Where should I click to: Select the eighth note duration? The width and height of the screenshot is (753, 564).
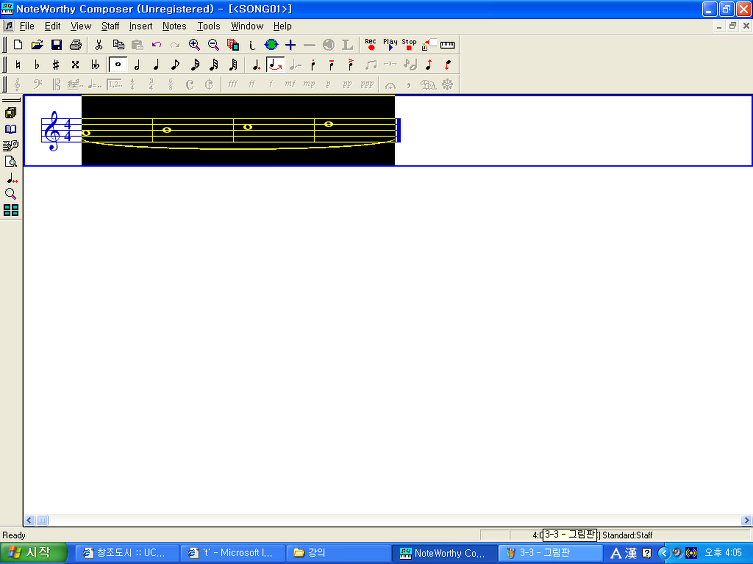(x=176, y=64)
